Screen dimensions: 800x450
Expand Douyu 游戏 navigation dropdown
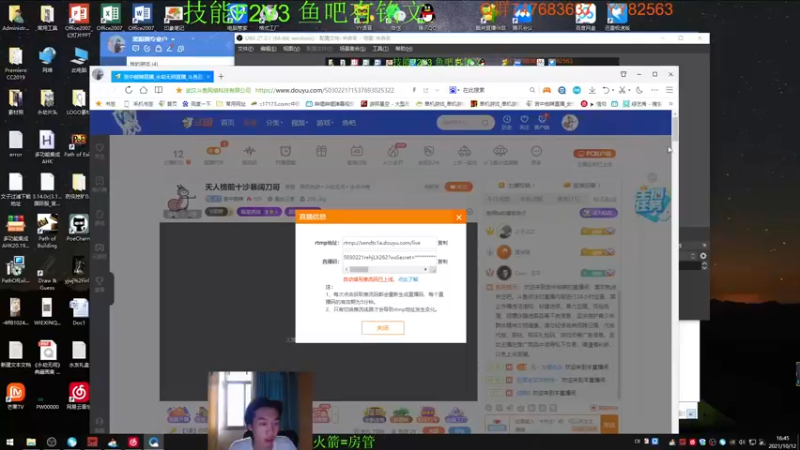tap(325, 123)
